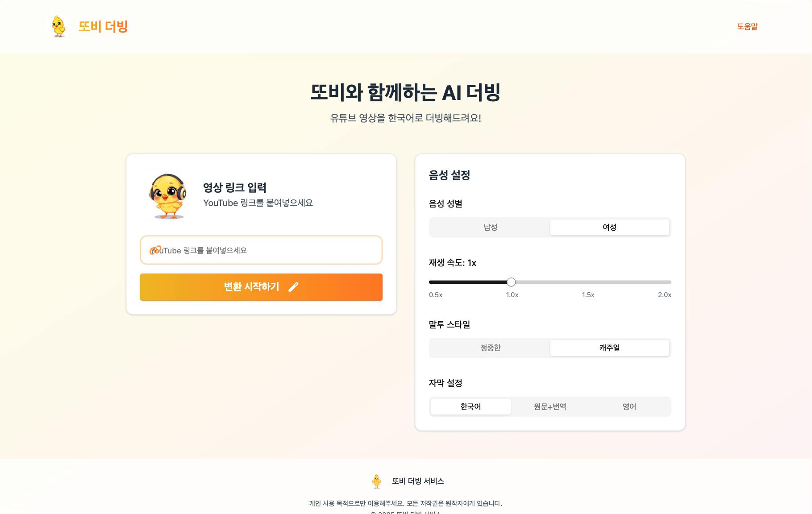Viewport: 812px width, 514px height.
Task: Click the 또비 더빙 brand title
Action: coord(103,26)
